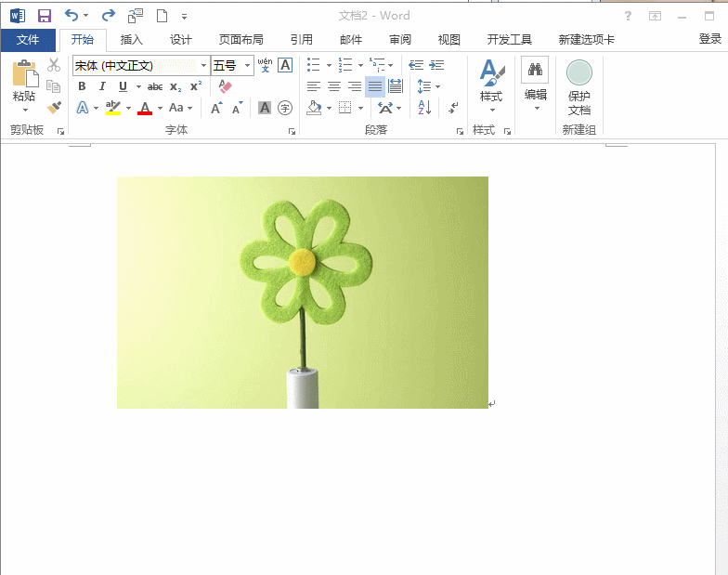Click the Clear Formatting eraser icon
This screenshot has width=728, height=575.
click(225, 86)
